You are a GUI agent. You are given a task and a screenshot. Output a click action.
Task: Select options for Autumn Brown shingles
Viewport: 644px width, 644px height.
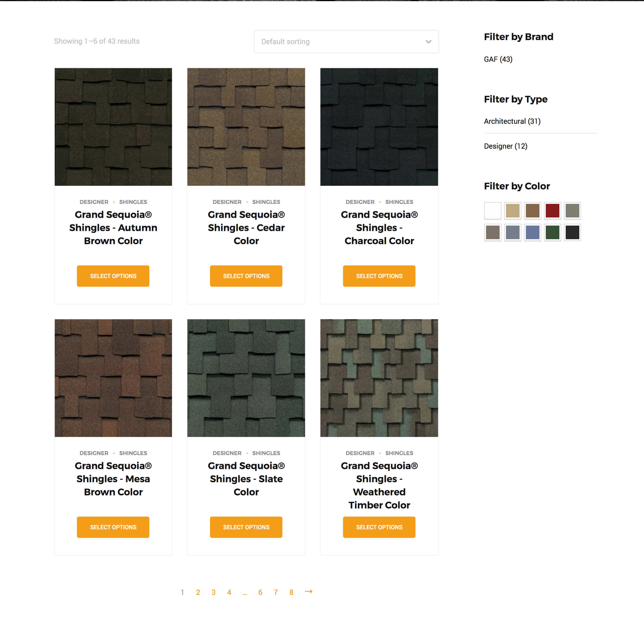coord(113,276)
